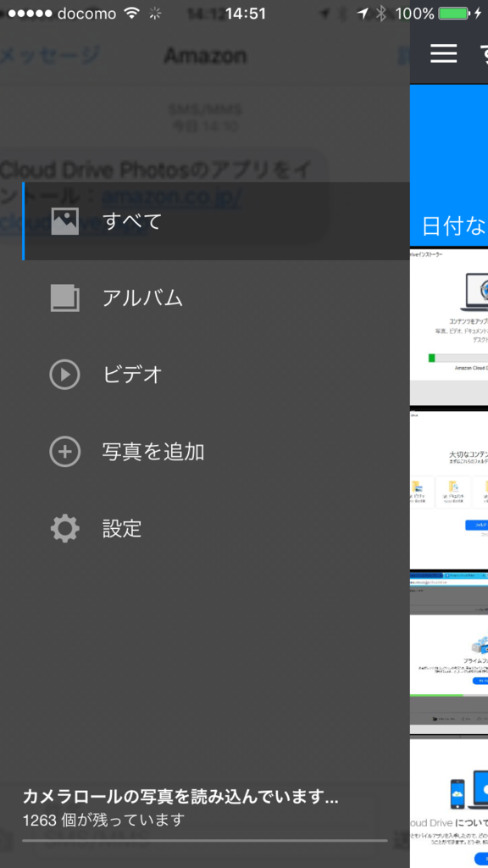Viewport: 488px width, 868px height.
Task: Tap the hamburger menu icon
Action: [x=444, y=53]
